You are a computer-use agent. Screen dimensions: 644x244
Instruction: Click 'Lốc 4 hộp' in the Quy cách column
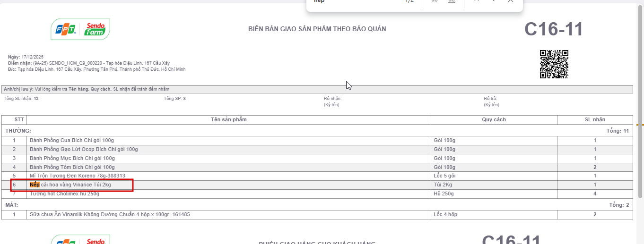click(x=445, y=214)
